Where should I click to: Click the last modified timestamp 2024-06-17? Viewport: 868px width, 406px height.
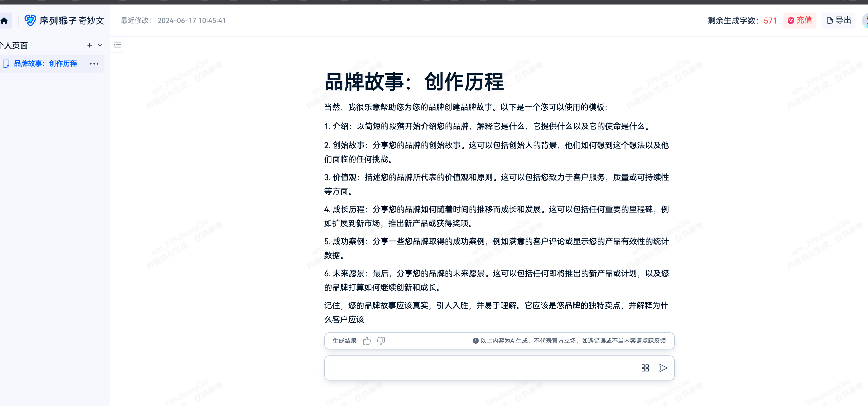tap(192, 21)
